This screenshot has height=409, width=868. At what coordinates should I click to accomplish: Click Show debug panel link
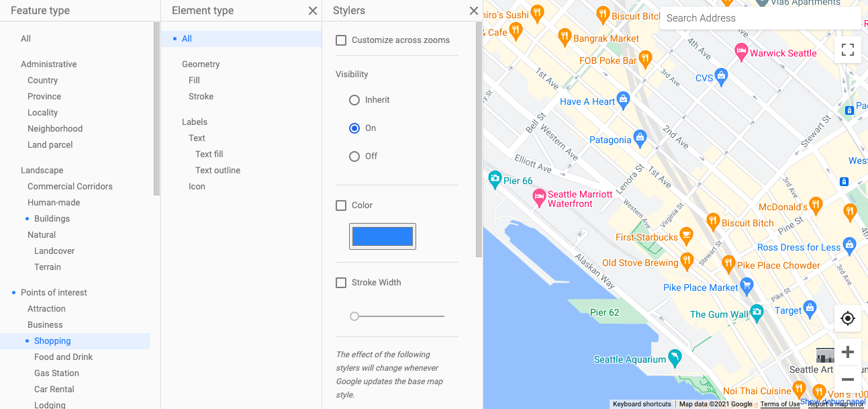tap(834, 402)
